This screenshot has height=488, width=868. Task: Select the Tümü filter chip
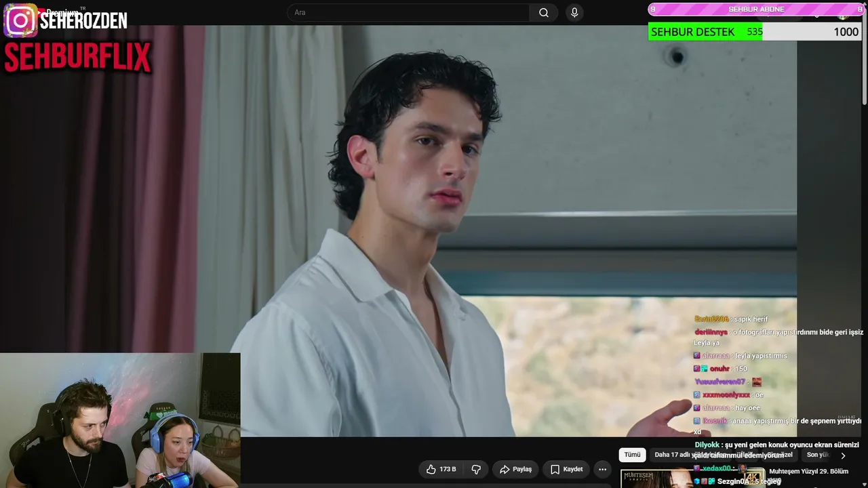(632, 455)
